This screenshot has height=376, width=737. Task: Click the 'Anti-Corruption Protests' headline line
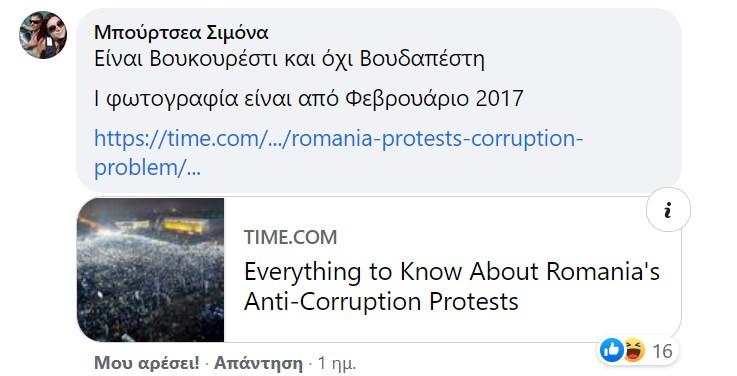tap(381, 301)
